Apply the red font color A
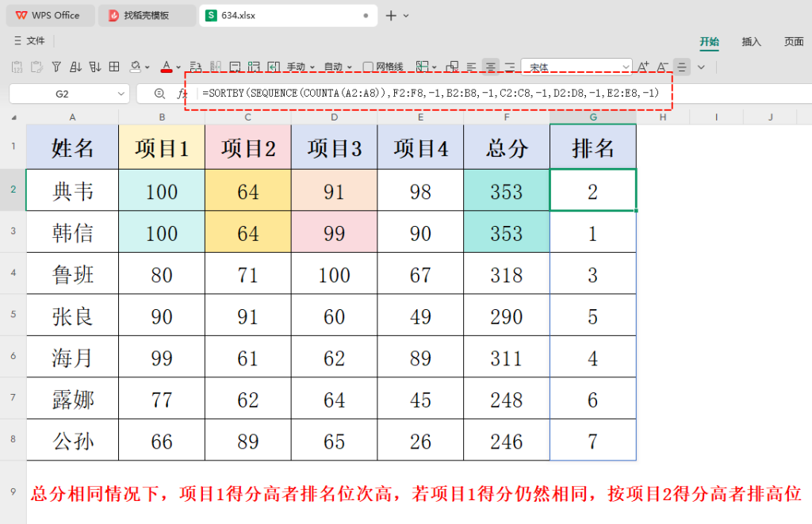The width and height of the screenshot is (812, 524). click(x=167, y=67)
